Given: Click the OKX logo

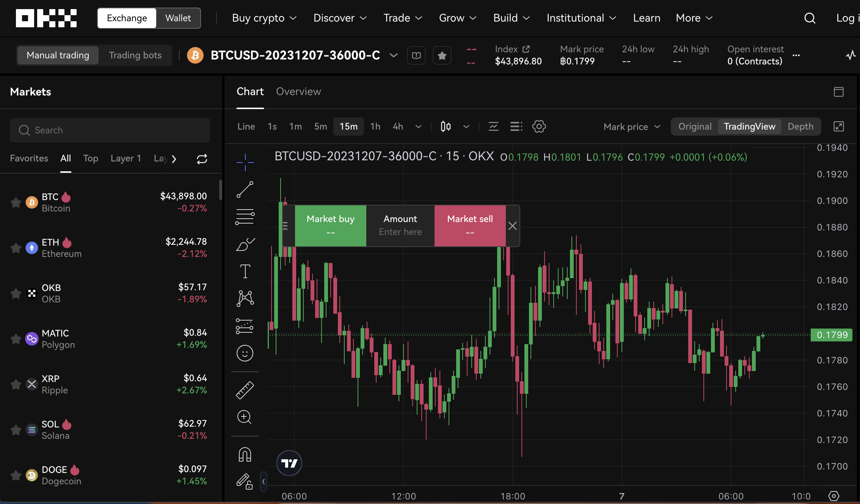Looking at the screenshot, I should [46, 18].
